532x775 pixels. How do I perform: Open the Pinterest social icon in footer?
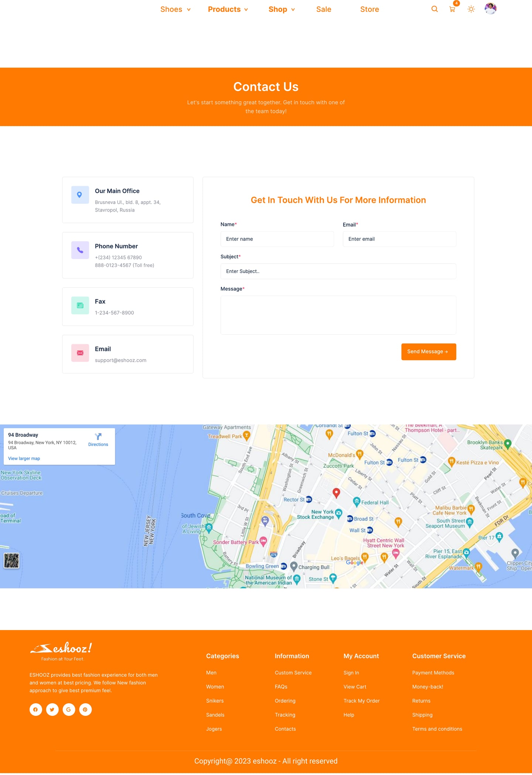[85, 710]
